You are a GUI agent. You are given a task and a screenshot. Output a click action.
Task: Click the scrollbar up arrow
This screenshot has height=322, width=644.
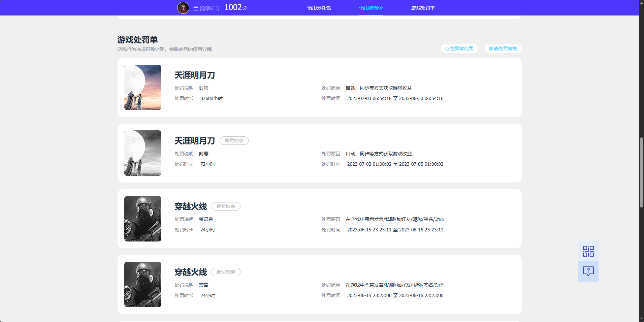(x=641, y=3)
